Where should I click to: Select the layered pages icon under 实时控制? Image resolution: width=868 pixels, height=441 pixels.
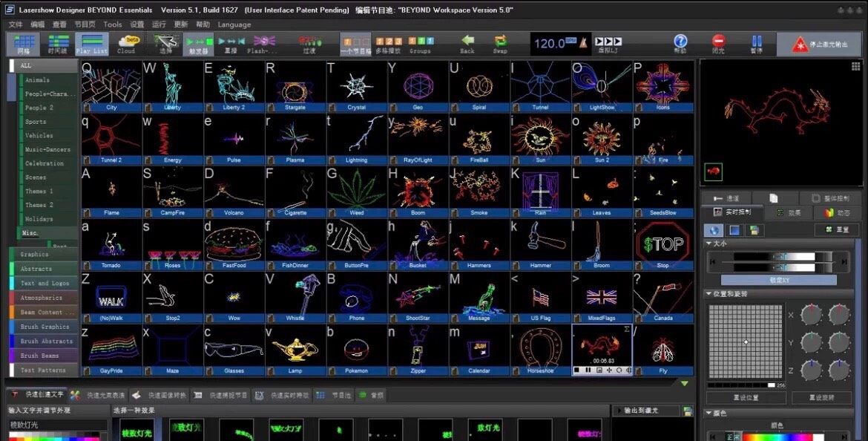coord(754,230)
